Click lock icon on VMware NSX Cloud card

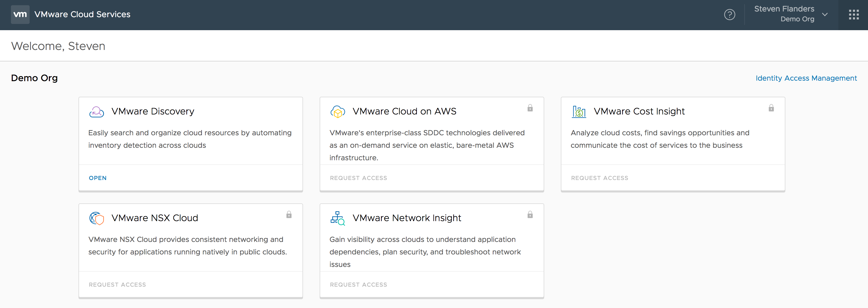(x=289, y=215)
